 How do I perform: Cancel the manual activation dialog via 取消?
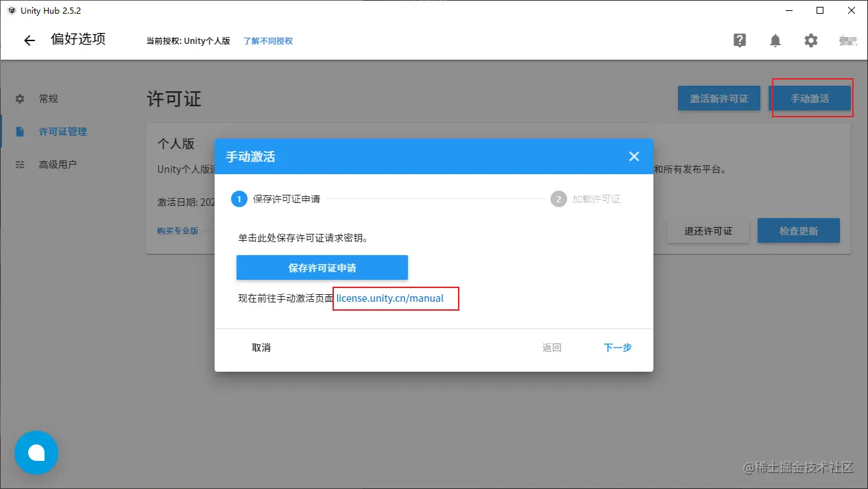[261, 347]
